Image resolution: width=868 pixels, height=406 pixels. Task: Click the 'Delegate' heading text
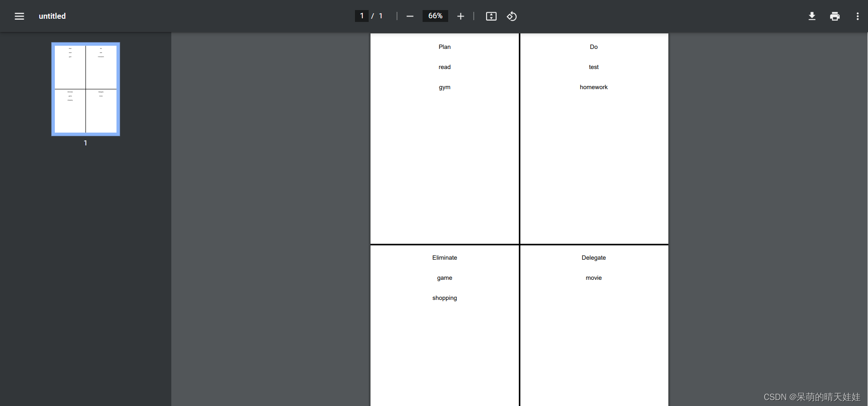pyautogui.click(x=594, y=258)
